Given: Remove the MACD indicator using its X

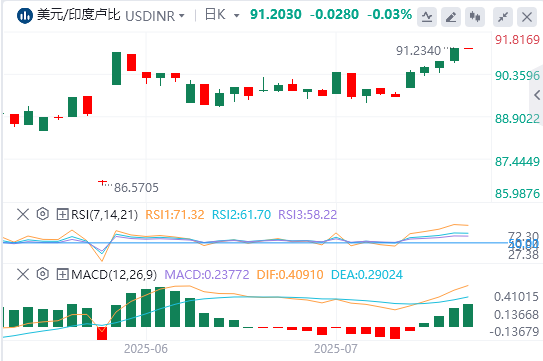Looking at the screenshot, I should 23,275.
